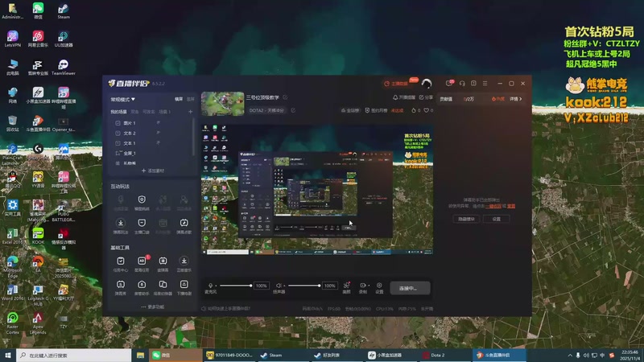
Task: Click the 开播提醒 bell icon
Action: 395,97
